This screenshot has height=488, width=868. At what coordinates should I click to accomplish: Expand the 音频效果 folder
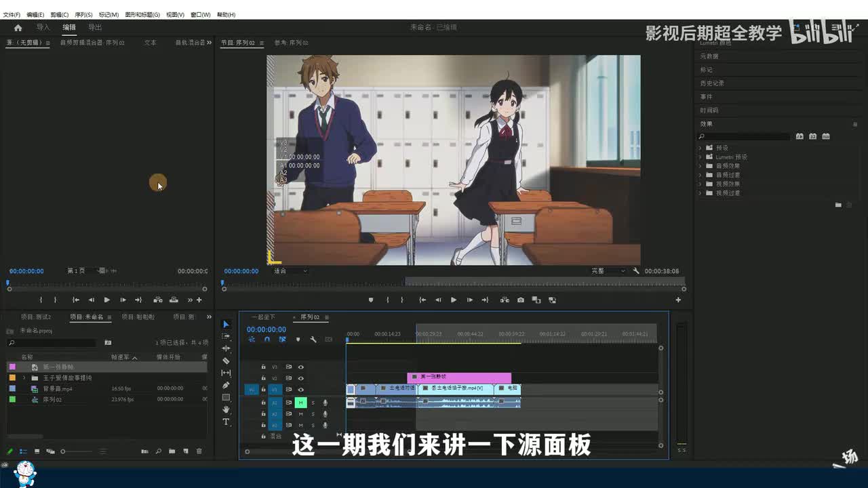[701, 166]
